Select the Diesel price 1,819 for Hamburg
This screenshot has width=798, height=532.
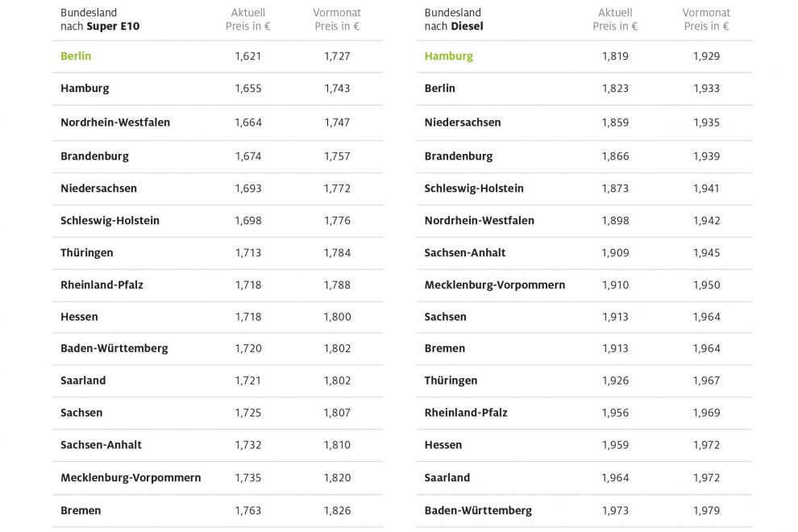coord(615,56)
